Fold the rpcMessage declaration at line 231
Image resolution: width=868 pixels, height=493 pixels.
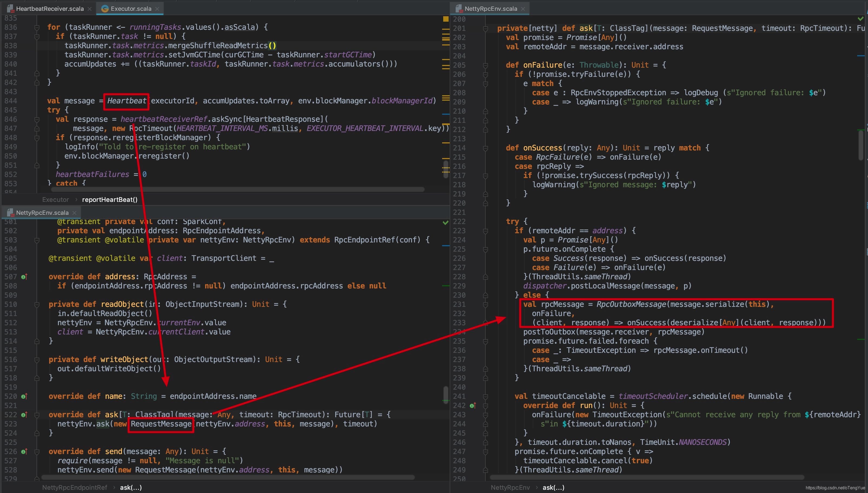[x=485, y=304]
